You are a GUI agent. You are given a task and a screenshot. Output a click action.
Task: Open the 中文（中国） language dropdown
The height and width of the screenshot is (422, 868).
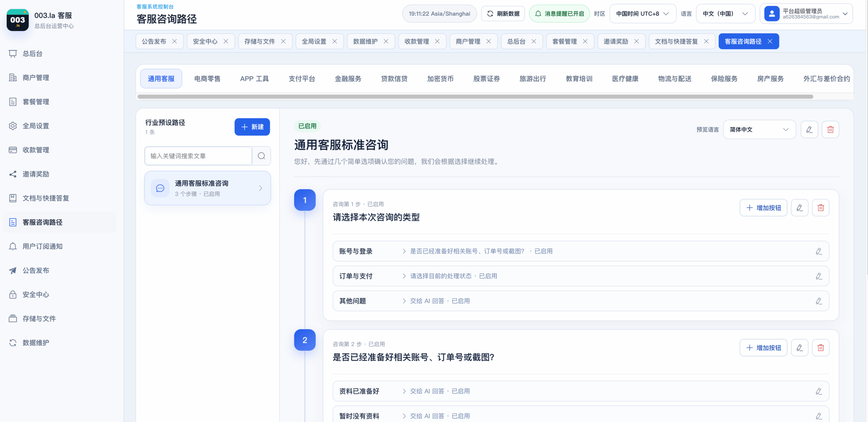click(725, 14)
